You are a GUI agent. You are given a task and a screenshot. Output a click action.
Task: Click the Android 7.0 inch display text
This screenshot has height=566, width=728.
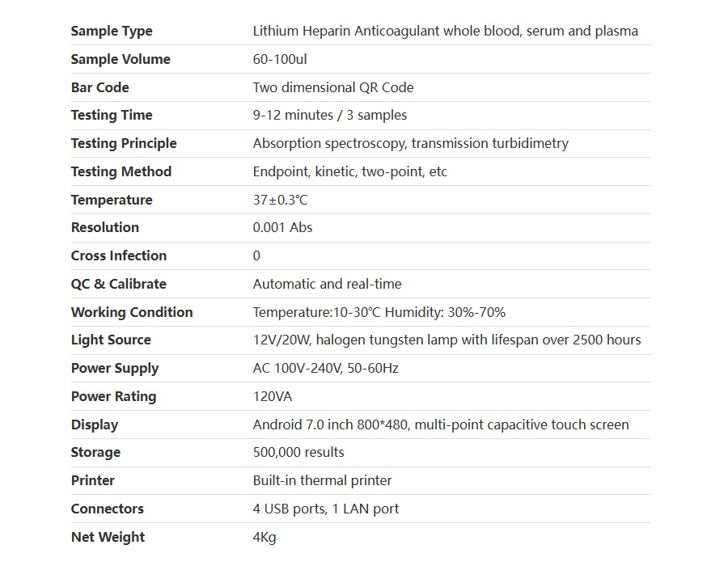[441, 424]
